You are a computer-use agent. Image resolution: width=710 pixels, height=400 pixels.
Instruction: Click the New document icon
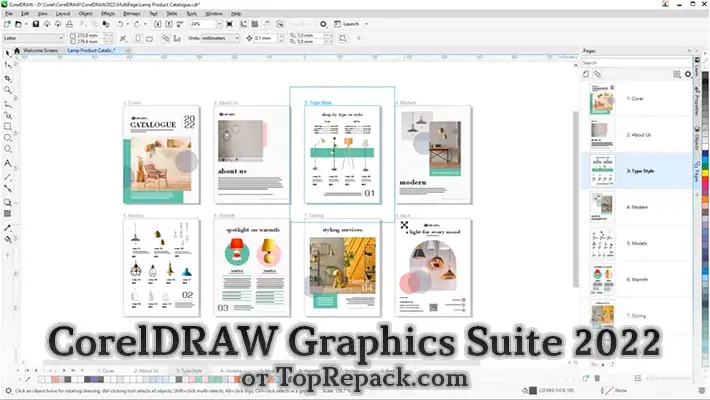point(7,24)
